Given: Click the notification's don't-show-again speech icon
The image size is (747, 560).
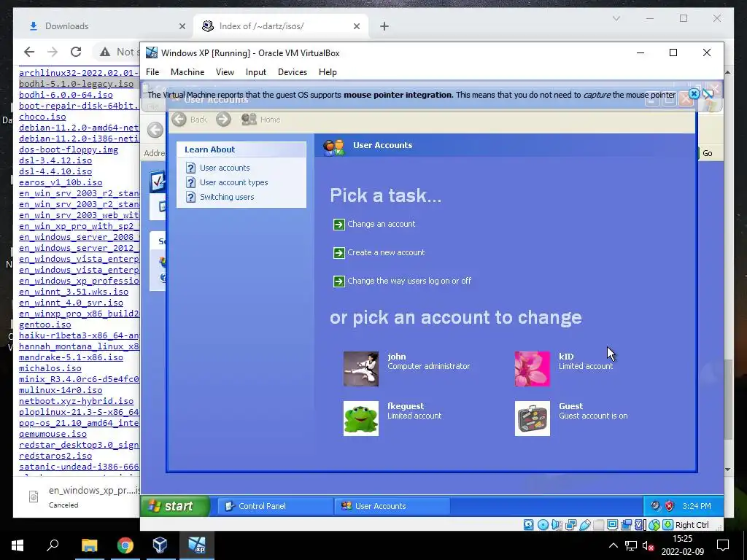Looking at the screenshot, I should tap(708, 94).
